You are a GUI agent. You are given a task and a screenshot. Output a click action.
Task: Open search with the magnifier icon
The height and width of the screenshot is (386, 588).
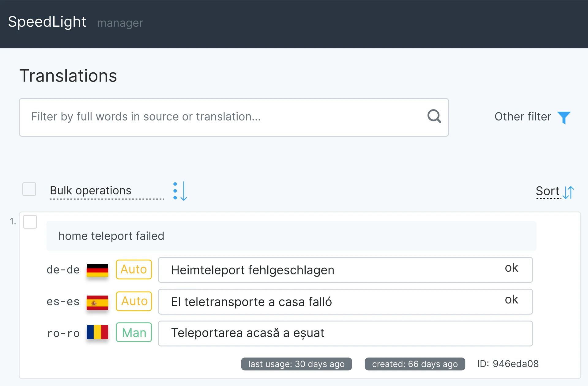coord(434,117)
